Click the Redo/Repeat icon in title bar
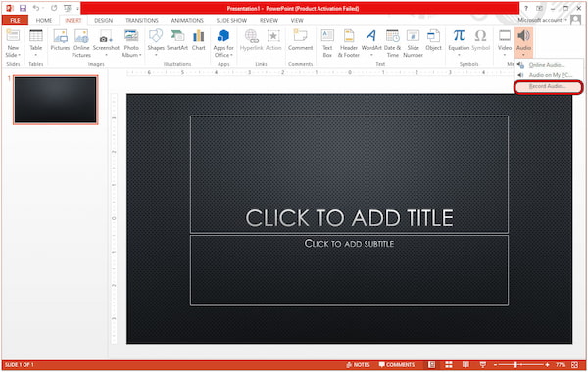Viewport: 588px width, 372px height. pyautogui.click(x=54, y=8)
